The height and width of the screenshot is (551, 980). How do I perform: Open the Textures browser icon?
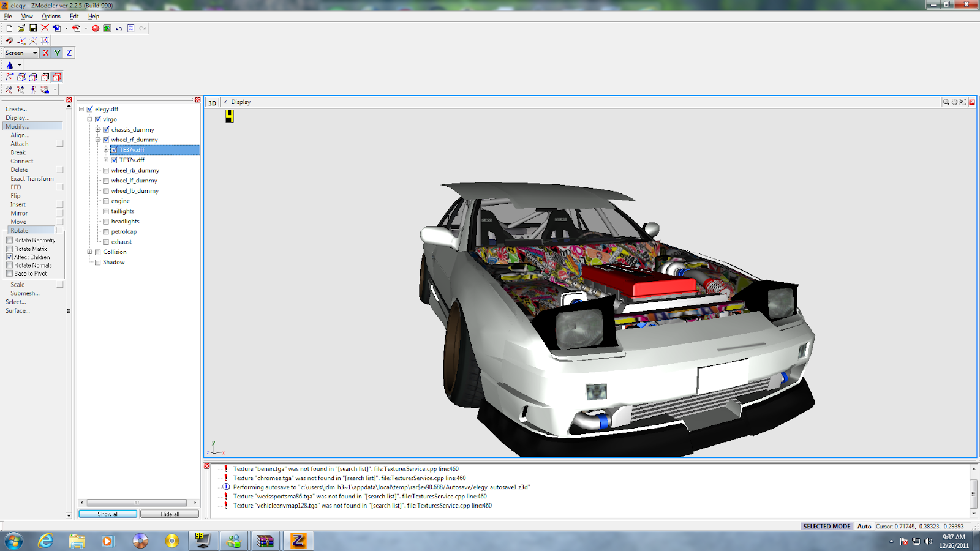(x=107, y=28)
